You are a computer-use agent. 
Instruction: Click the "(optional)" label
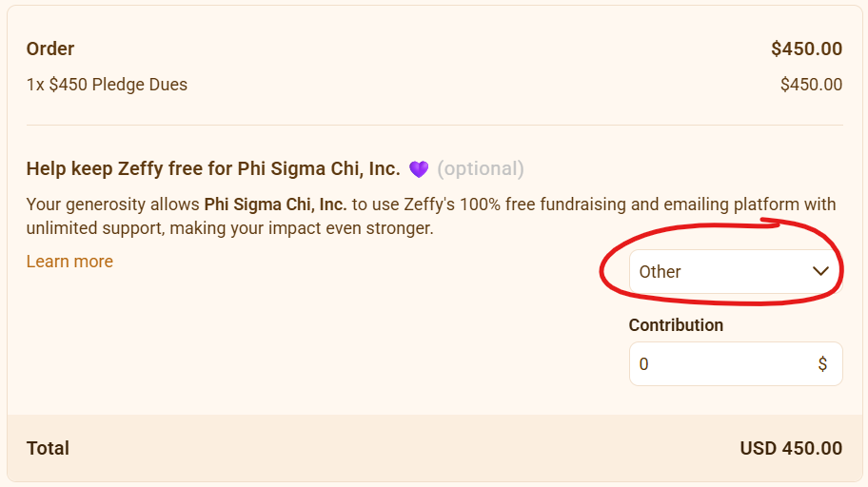pos(481,169)
